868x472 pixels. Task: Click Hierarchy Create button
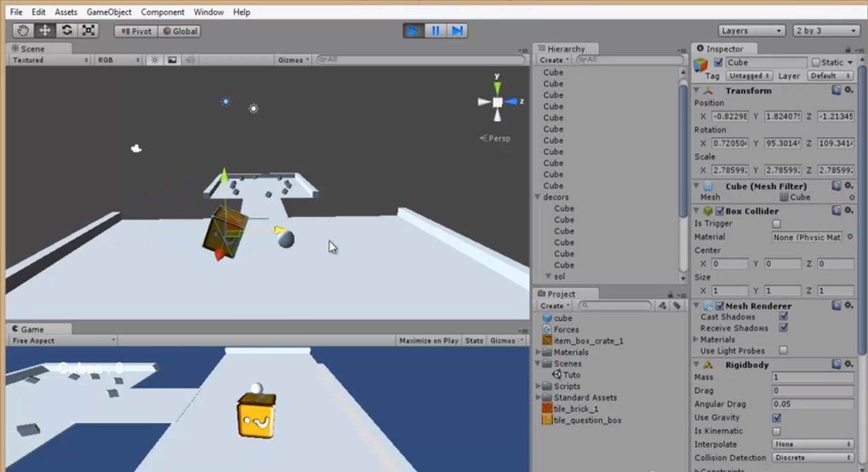(554, 60)
